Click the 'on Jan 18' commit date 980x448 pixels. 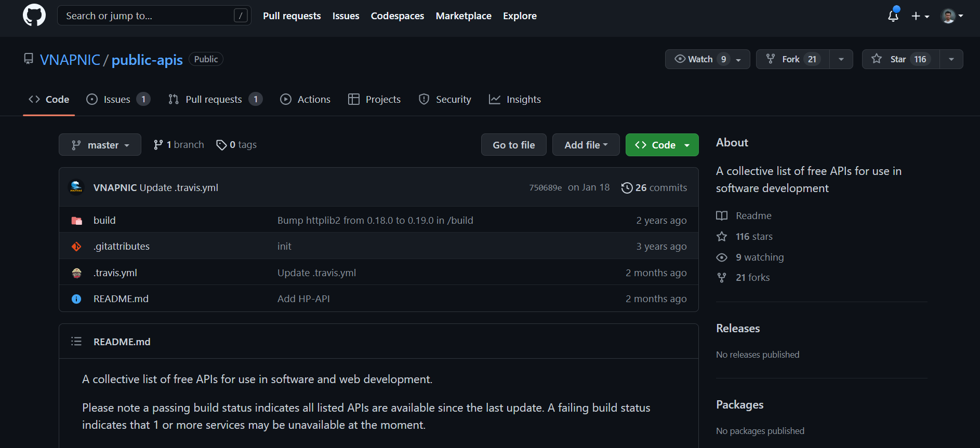click(589, 187)
